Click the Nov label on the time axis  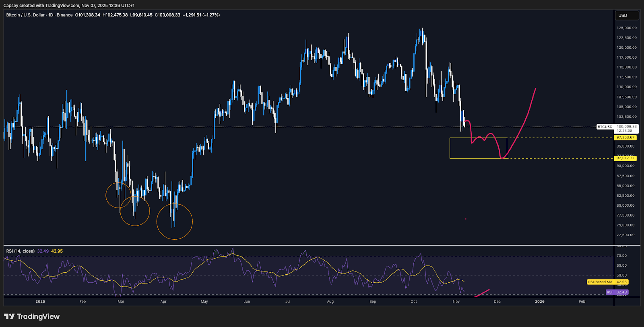(x=456, y=301)
